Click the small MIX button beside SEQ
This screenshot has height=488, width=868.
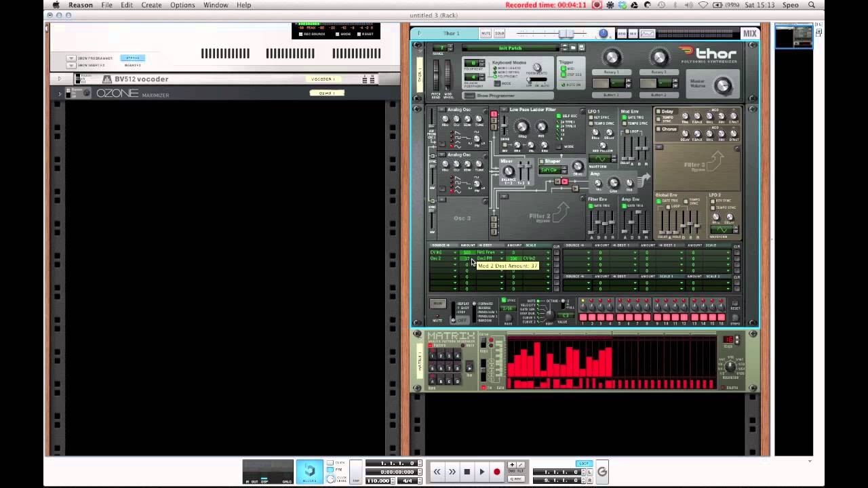click(x=633, y=33)
